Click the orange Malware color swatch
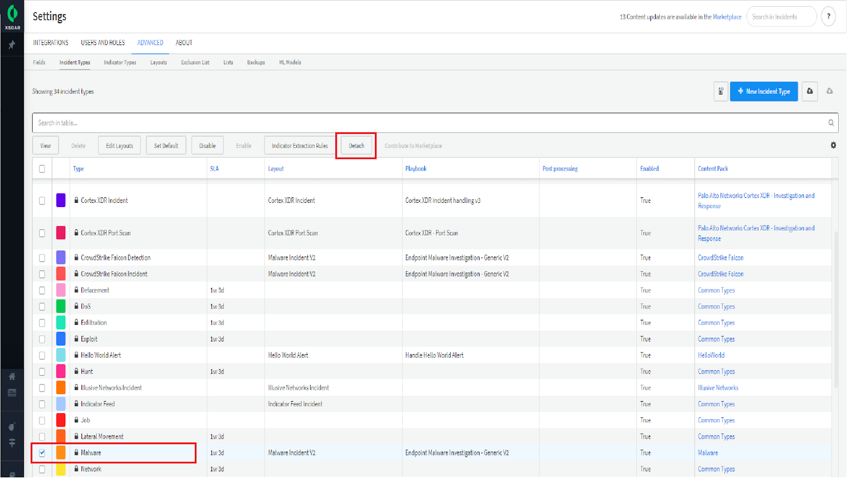The height and width of the screenshot is (488, 868). pyautogui.click(x=61, y=452)
